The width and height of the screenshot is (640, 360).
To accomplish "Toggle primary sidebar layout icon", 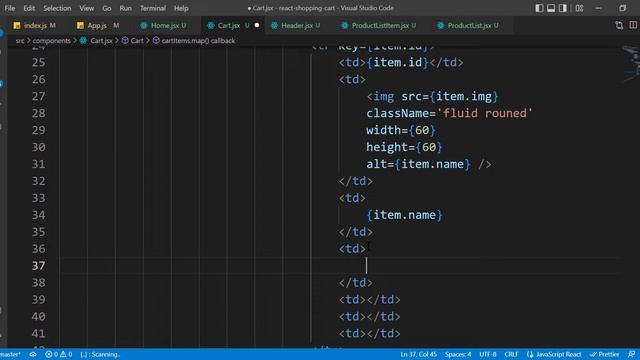I will tap(539, 8).
